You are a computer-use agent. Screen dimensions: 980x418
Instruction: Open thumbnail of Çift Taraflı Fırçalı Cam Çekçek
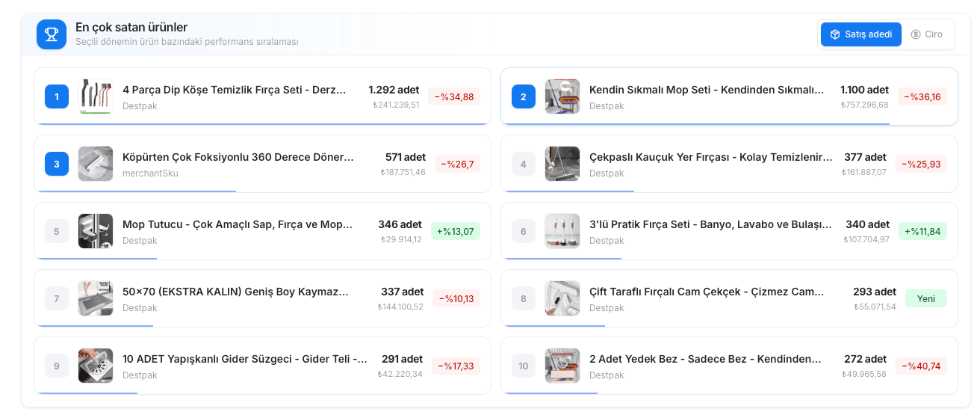click(x=562, y=298)
